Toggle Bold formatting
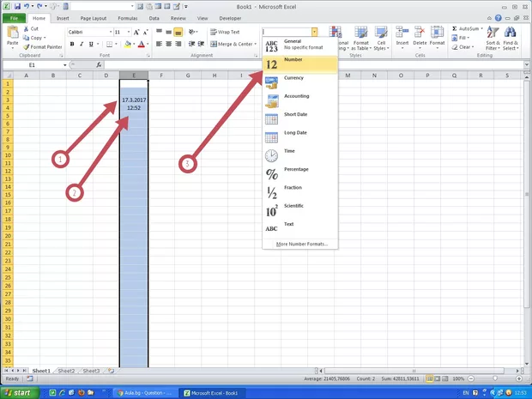This screenshot has height=399, width=532. point(72,44)
